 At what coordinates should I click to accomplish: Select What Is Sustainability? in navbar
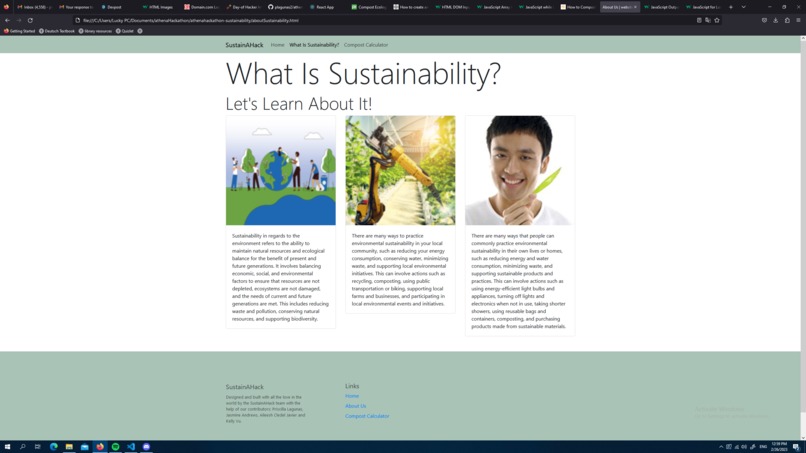[314, 45]
